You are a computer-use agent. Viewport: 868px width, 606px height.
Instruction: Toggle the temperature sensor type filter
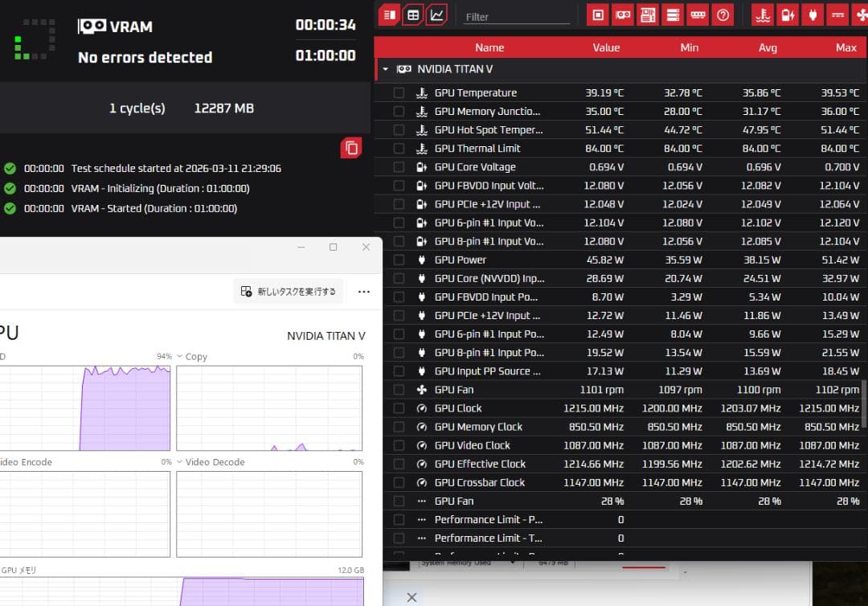pos(763,15)
